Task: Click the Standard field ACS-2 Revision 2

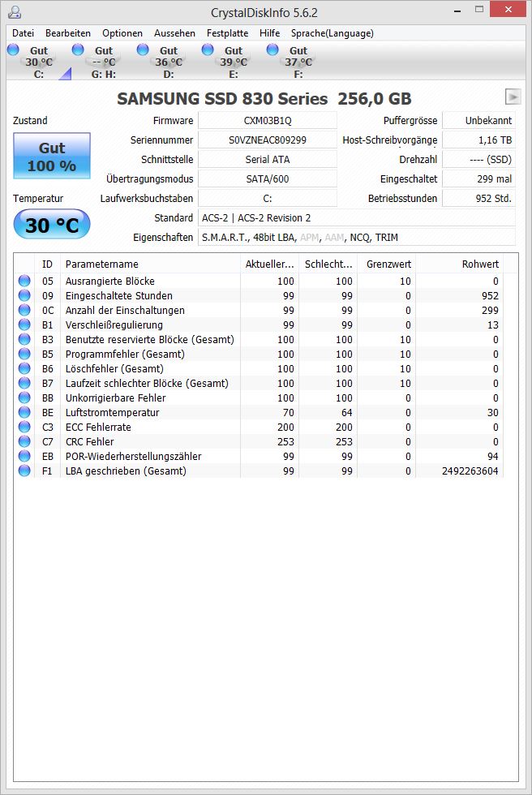Action: (357, 218)
